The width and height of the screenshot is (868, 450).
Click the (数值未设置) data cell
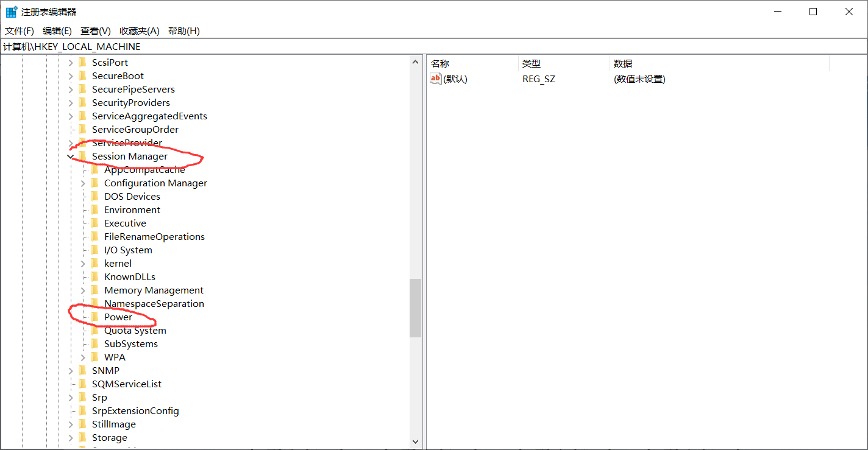pyautogui.click(x=639, y=79)
